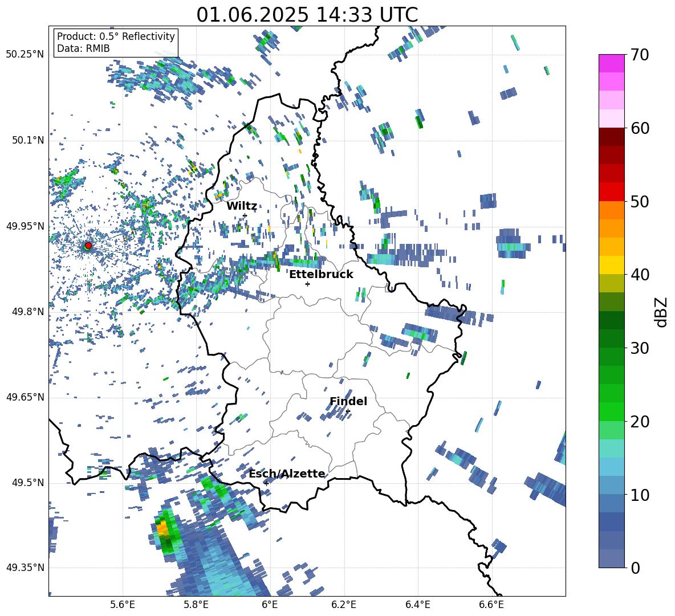Click the 5.6°E longitude label
Image resolution: width=675 pixels, height=616 pixels.
(123, 605)
